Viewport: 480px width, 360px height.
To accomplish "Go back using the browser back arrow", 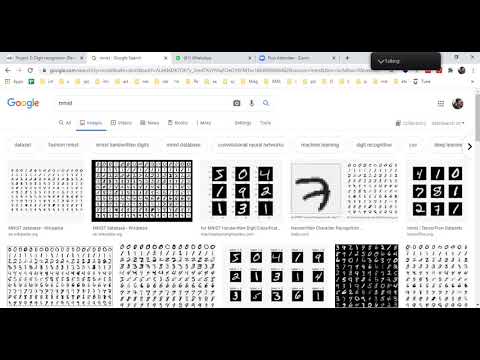I will 8,70.
